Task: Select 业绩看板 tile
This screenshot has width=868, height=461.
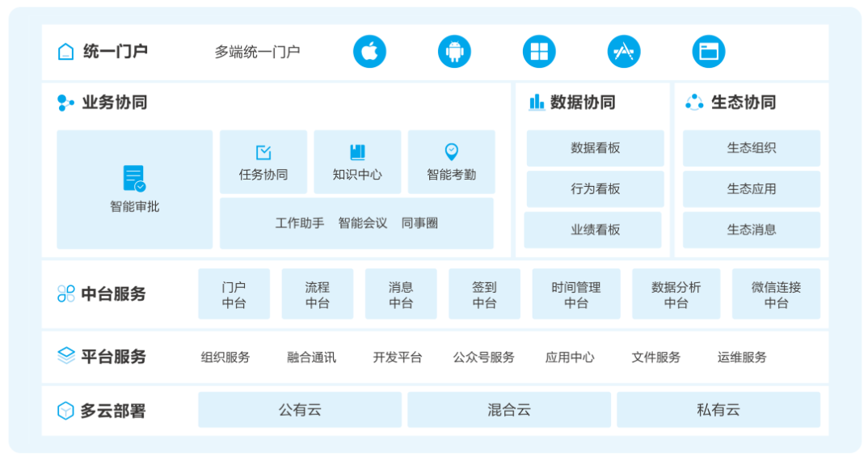Action: point(593,230)
